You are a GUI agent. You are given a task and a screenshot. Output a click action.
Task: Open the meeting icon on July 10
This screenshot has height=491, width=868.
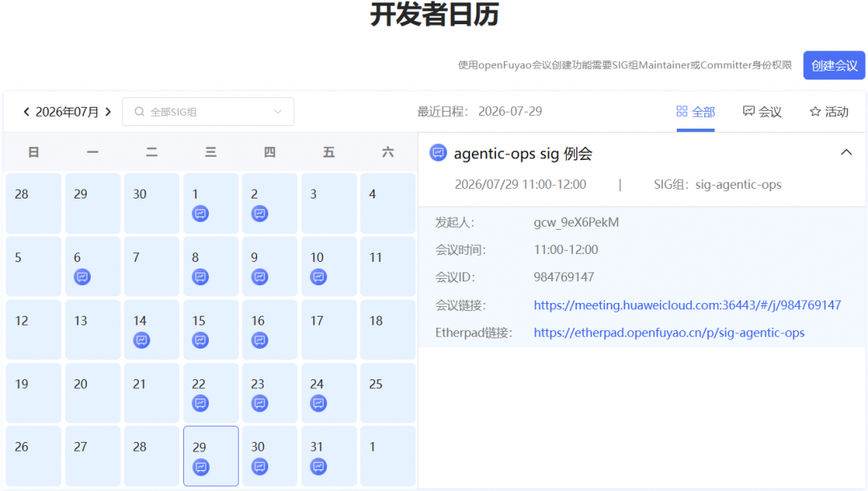tap(318, 276)
